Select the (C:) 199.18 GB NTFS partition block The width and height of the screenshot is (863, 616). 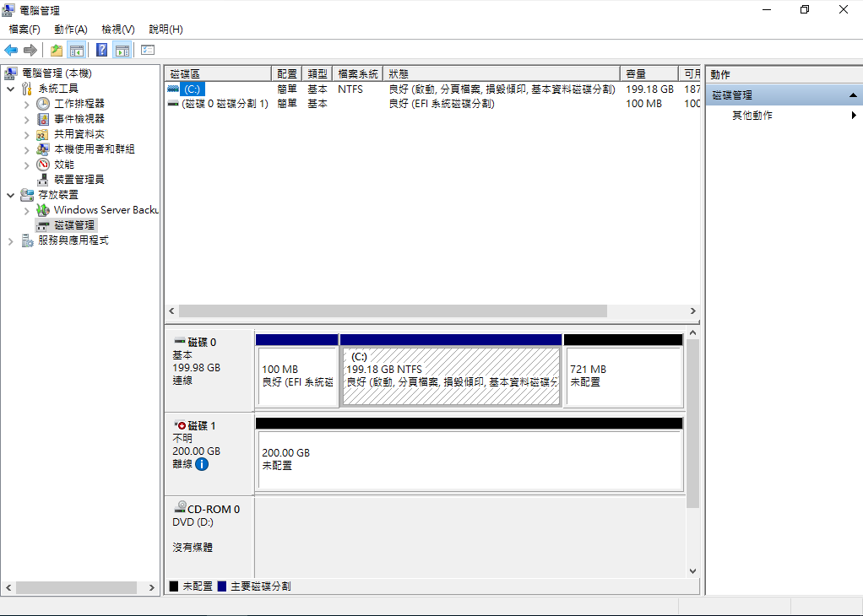pos(451,376)
